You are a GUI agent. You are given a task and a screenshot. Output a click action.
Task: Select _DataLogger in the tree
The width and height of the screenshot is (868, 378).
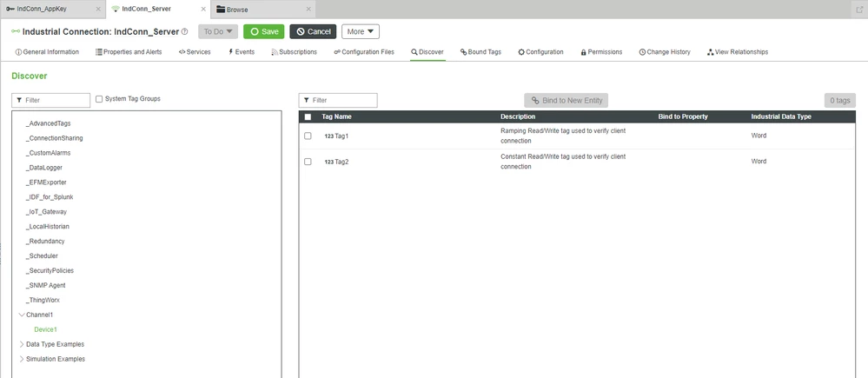pos(43,167)
